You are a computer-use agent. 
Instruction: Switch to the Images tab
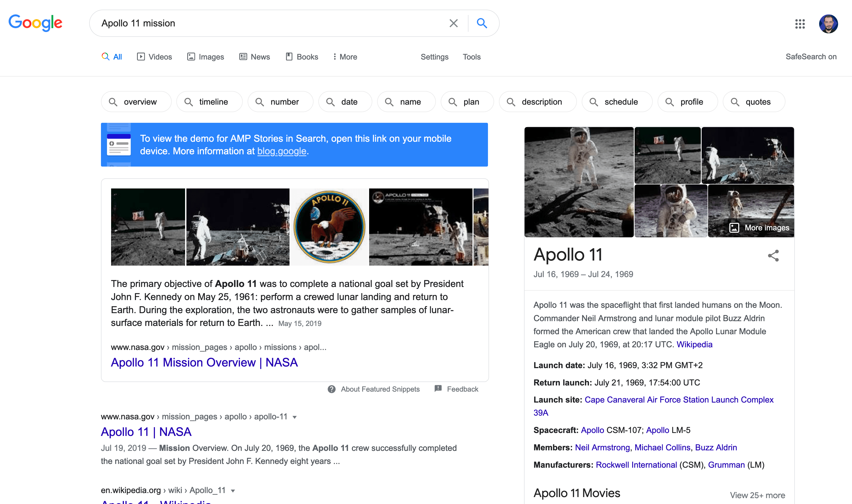tap(206, 57)
